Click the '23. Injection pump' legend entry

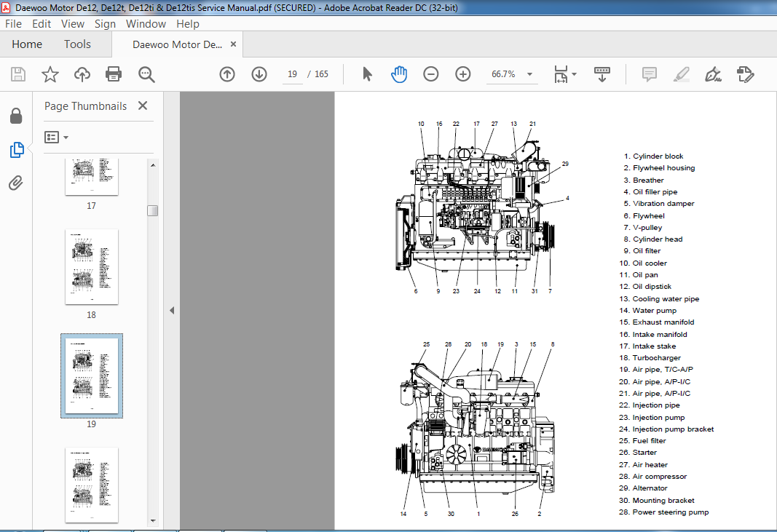(x=652, y=417)
